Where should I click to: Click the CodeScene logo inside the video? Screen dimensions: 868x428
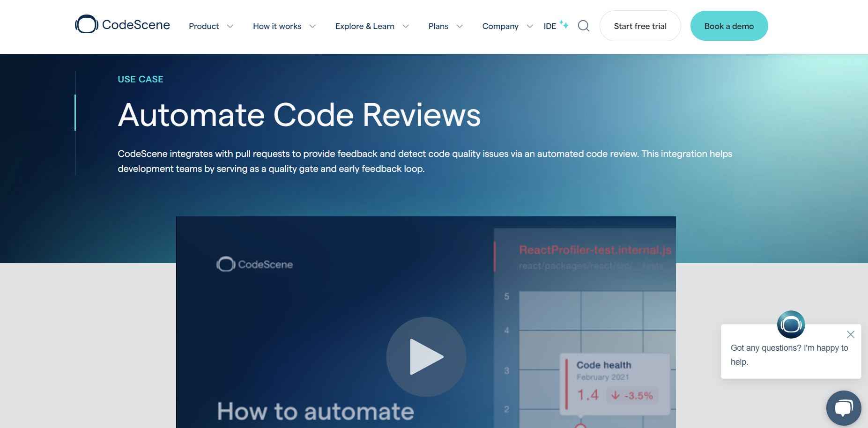[254, 264]
